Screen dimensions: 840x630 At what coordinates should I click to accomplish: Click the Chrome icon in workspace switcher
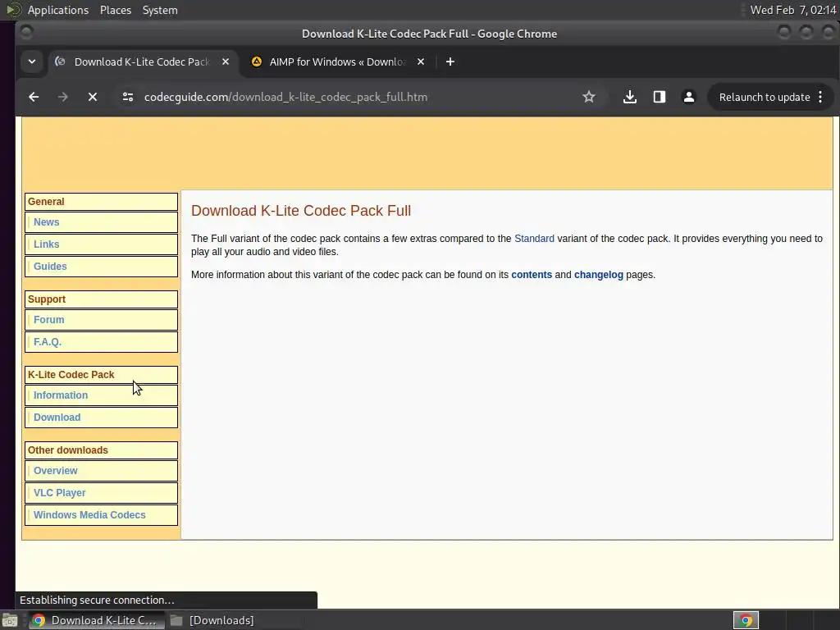tap(746, 620)
